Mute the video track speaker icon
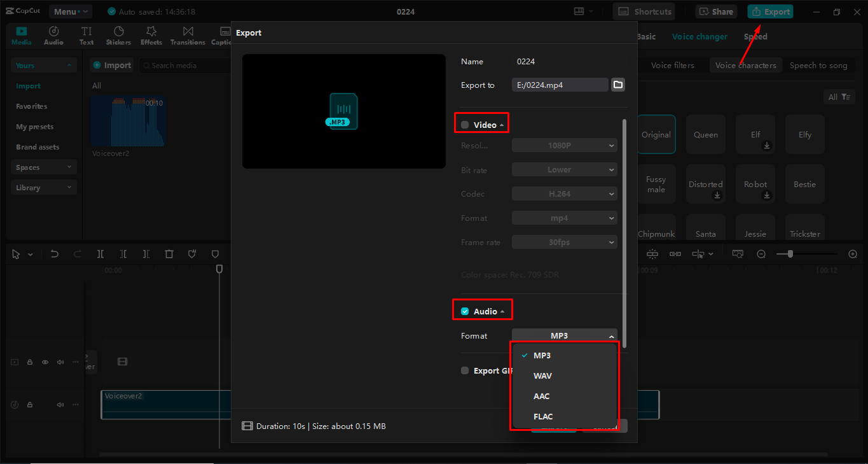The width and height of the screenshot is (868, 464). 60,362
